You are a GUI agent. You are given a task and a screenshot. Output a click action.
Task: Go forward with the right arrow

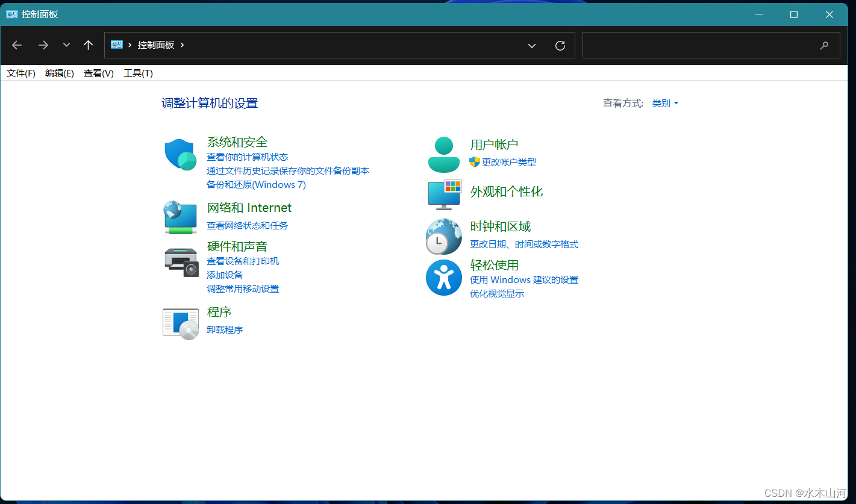pos(43,45)
